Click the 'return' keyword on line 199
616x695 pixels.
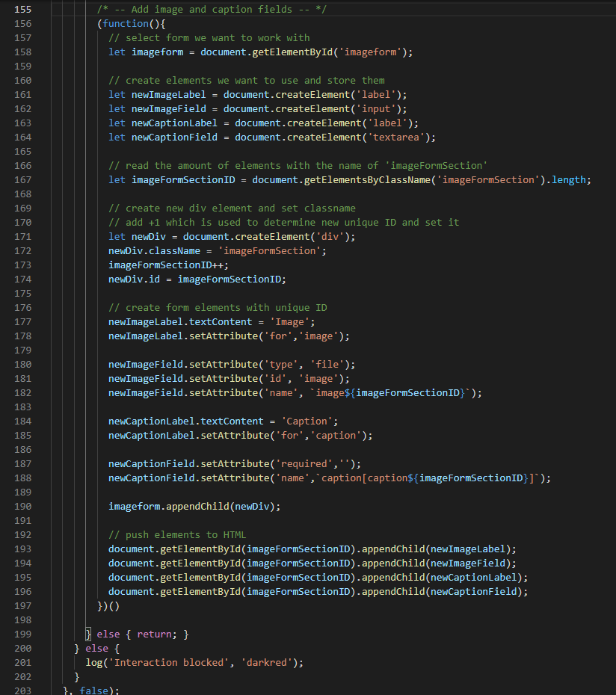point(154,634)
